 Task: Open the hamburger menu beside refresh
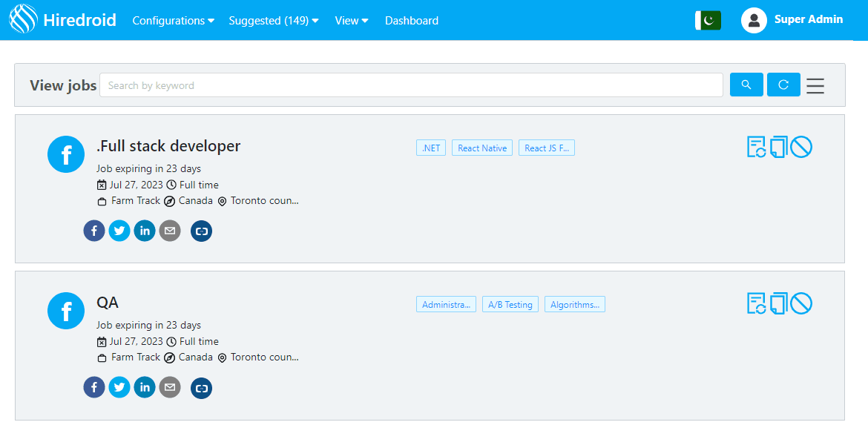tap(815, 85)
